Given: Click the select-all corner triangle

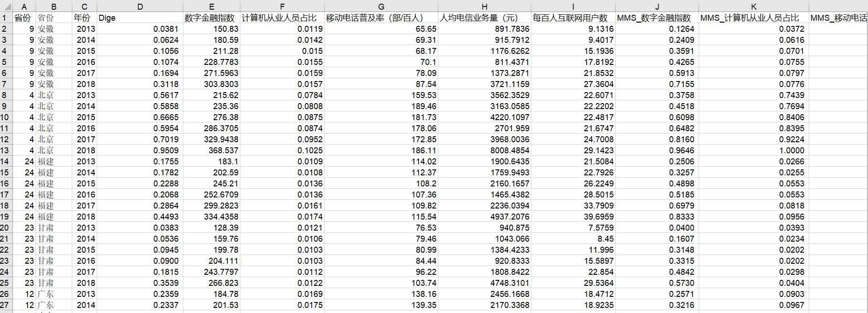Looking at the screenshot, I should point(6,6).
